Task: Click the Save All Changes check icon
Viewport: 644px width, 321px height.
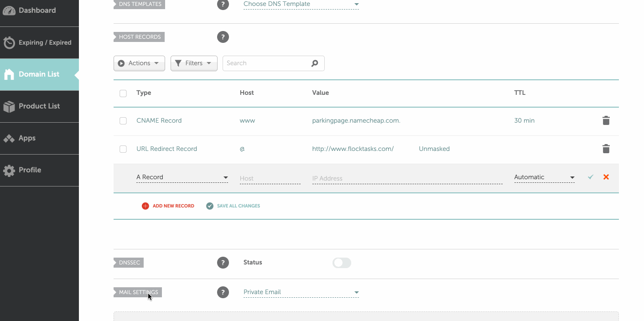Action: click(x=210, y=206)
